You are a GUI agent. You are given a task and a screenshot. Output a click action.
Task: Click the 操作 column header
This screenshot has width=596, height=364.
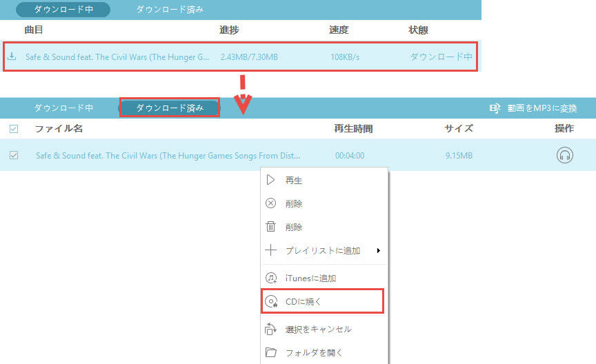point(564,128)
